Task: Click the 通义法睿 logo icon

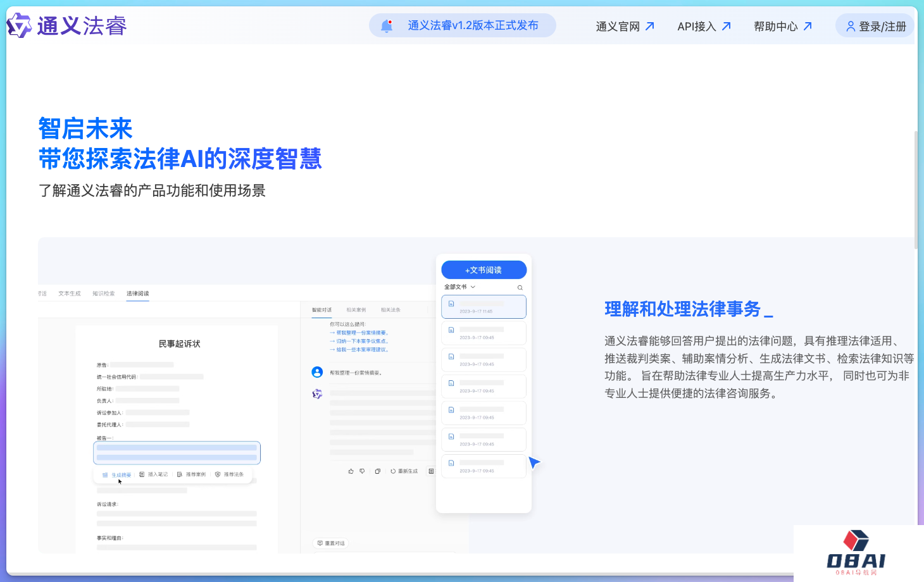Action: [x=19, y=25]
